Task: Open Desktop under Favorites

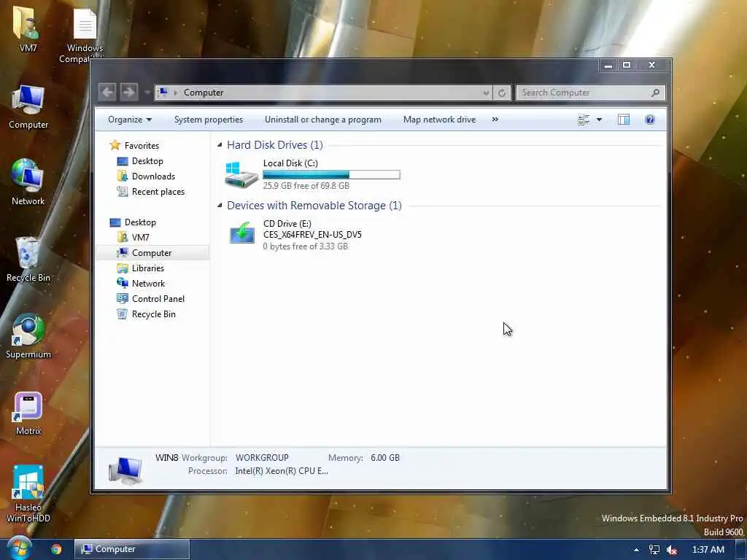Action: pos(147,161)
